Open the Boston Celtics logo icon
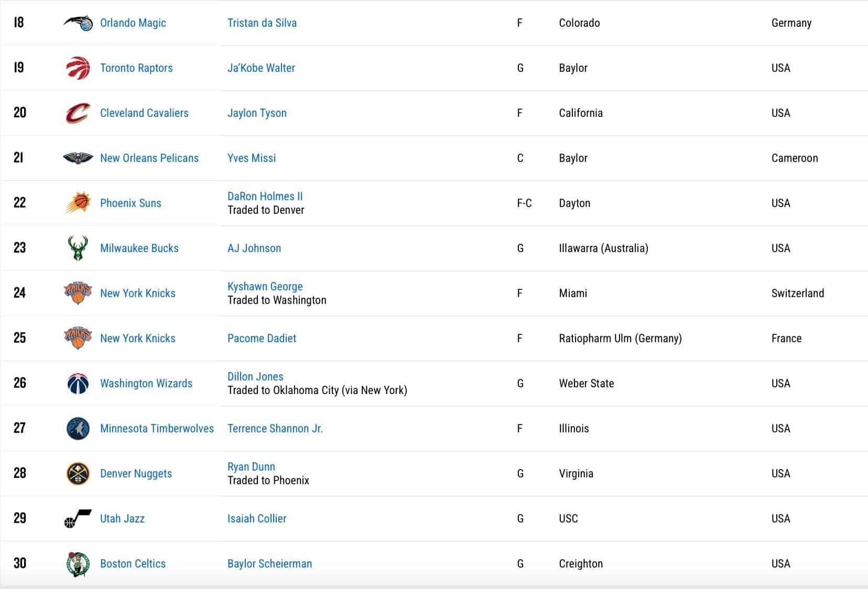Image resolution: width=868 pixels, height=589 pixels. [x=78, y=564]
